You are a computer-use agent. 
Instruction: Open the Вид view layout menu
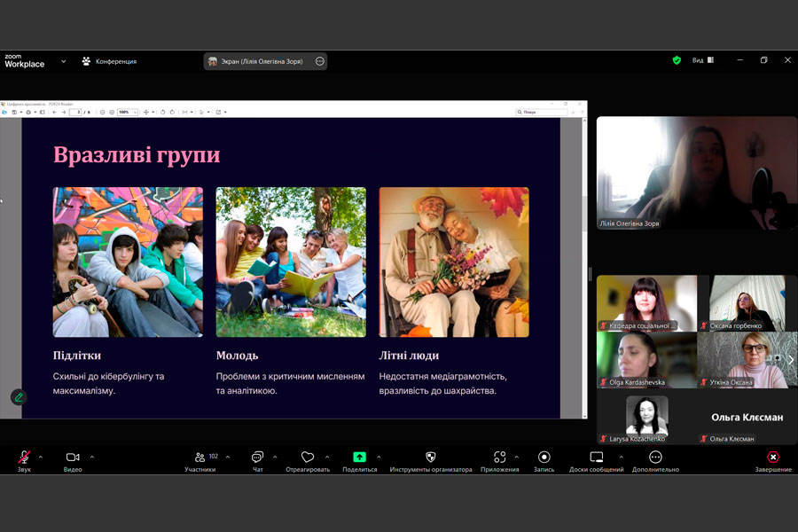(x=702, y=60)
